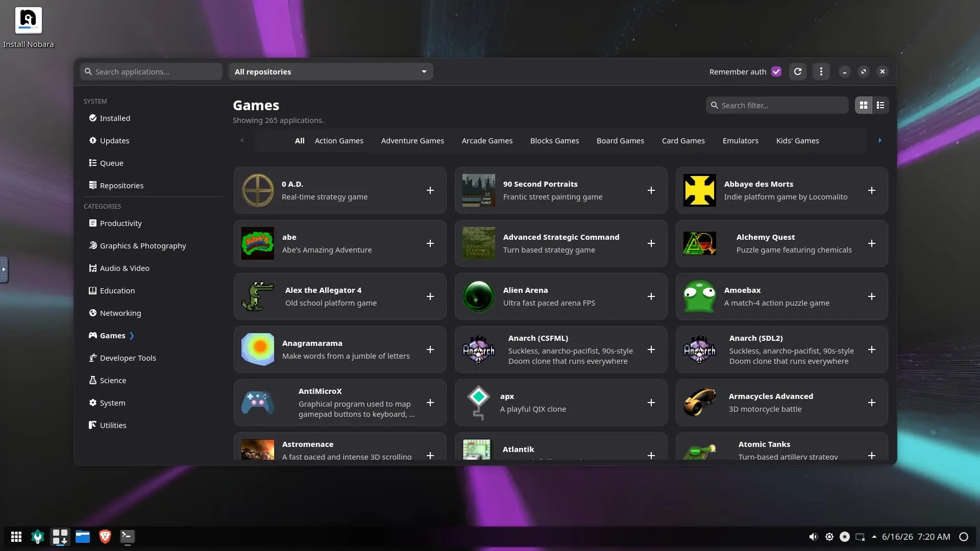Image resolution: width=980 pixels, height=551 pixels.
Task: Switch to grid view layout
Action: (864, 105)
